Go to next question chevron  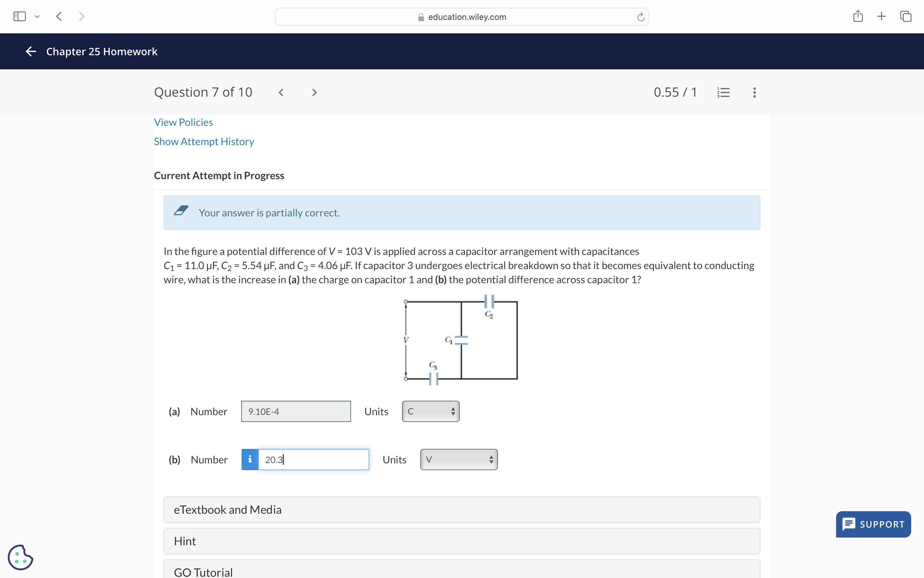314,92
